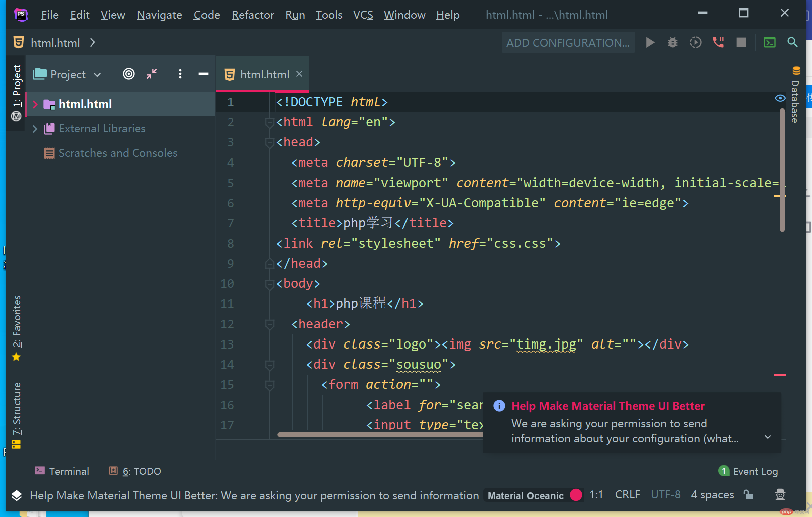Change CRLF line separator
Screen dimensions: 812x517
click(628, 495)
